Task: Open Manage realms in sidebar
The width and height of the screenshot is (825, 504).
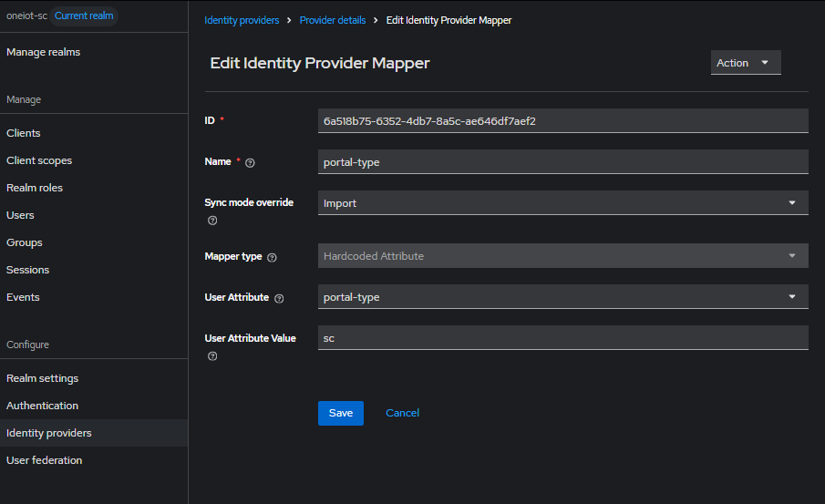Action: click(43, 52)
